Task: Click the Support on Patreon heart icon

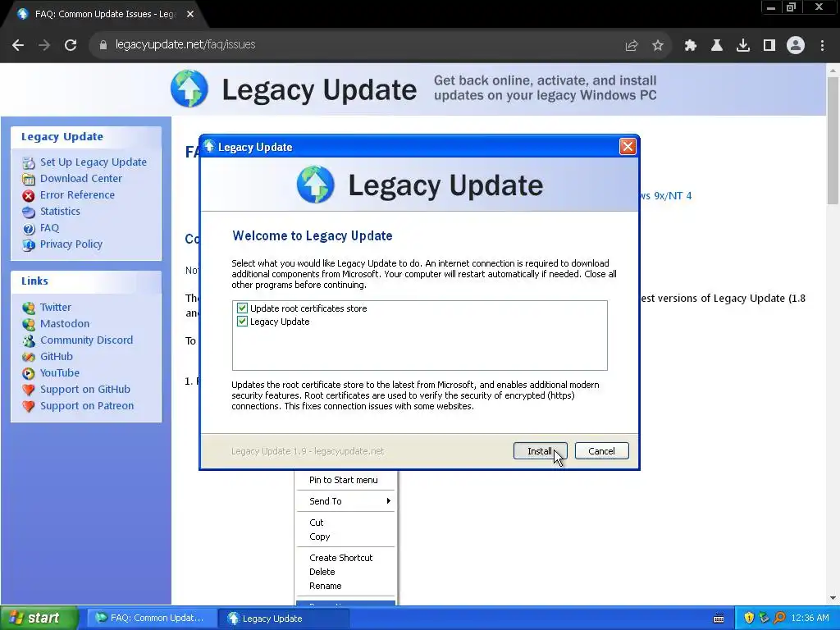Action: point(29,407)
